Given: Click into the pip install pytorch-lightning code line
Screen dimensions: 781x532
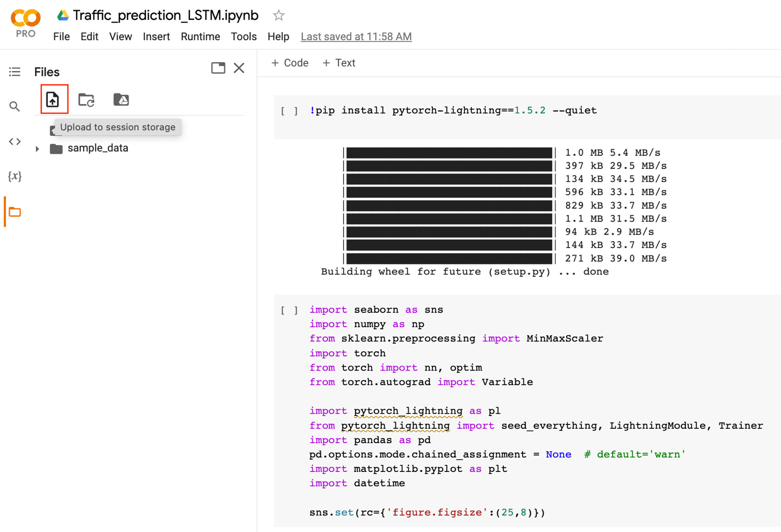Looking at the screenshot, I should pos(453,110).
